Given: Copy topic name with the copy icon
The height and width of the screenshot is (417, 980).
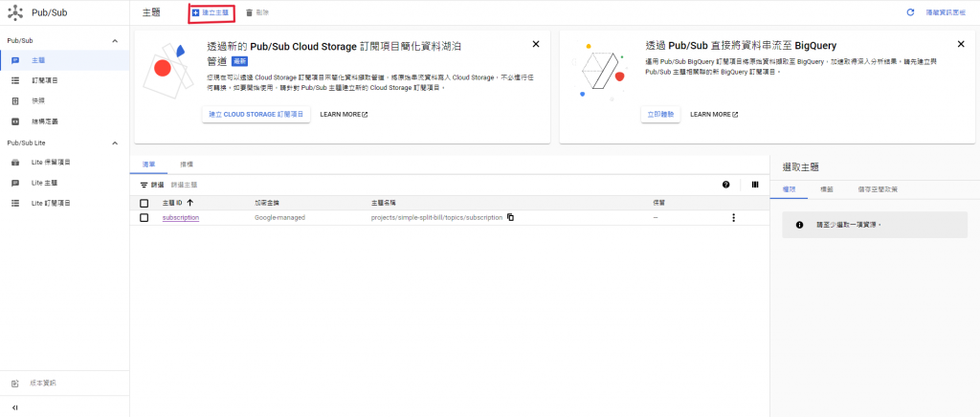Looking at the screenshot, I should click(x=511, y=218).
